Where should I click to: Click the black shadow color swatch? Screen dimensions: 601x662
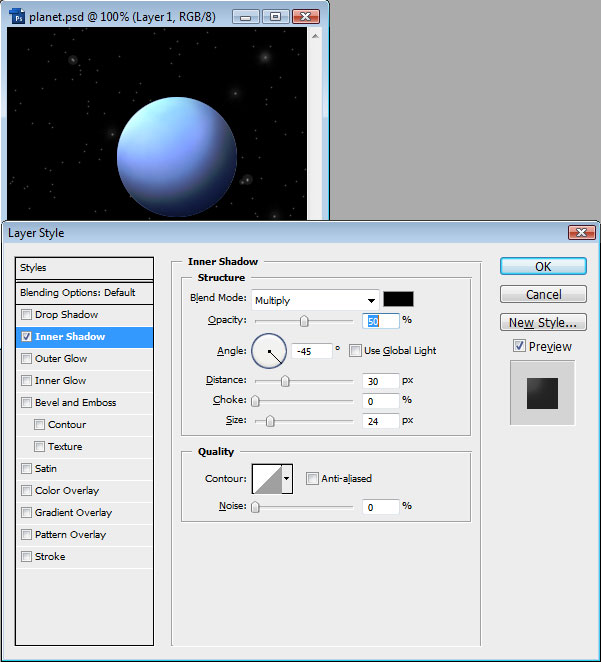pyautogui.click(x=398, y=299)
